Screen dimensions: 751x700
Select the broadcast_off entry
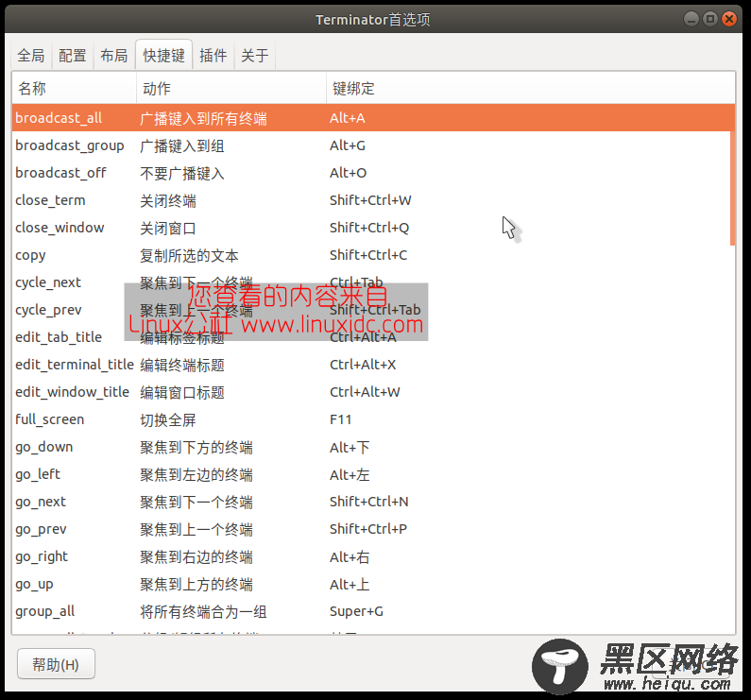(373, 173)
